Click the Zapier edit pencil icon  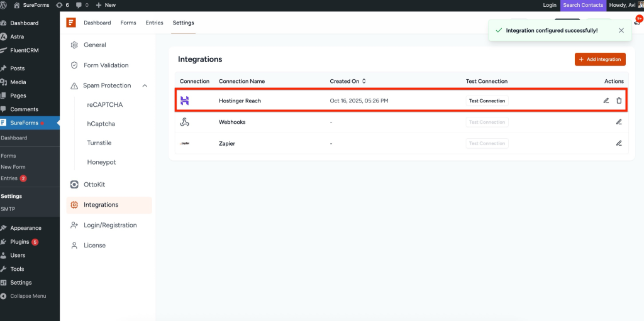tap(619, 143)
